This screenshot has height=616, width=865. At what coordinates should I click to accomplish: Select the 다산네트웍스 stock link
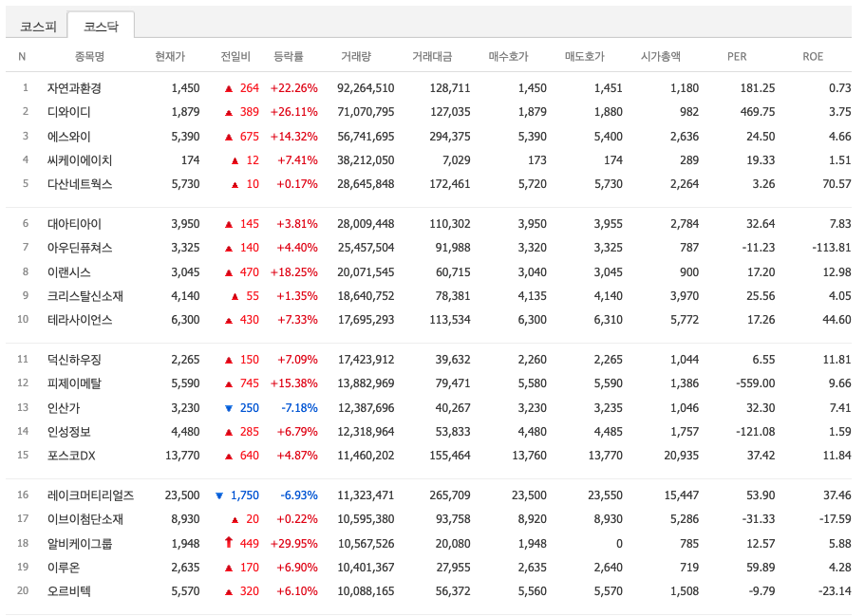[x=80, y=183]
